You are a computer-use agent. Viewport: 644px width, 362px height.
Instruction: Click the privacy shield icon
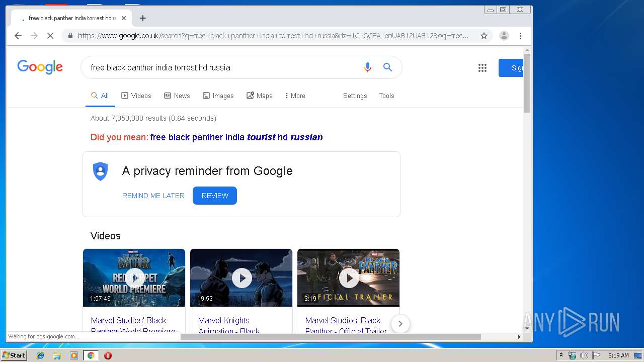[101, 171]
